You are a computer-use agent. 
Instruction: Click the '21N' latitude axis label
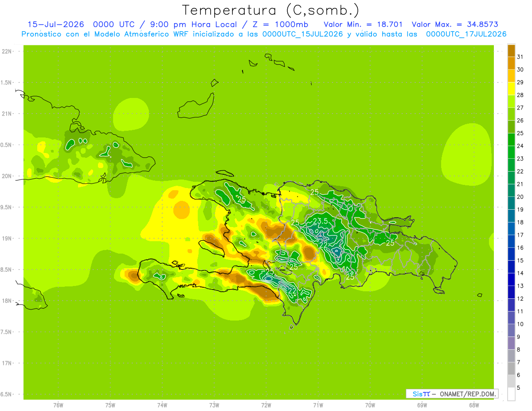click(7, 114)
